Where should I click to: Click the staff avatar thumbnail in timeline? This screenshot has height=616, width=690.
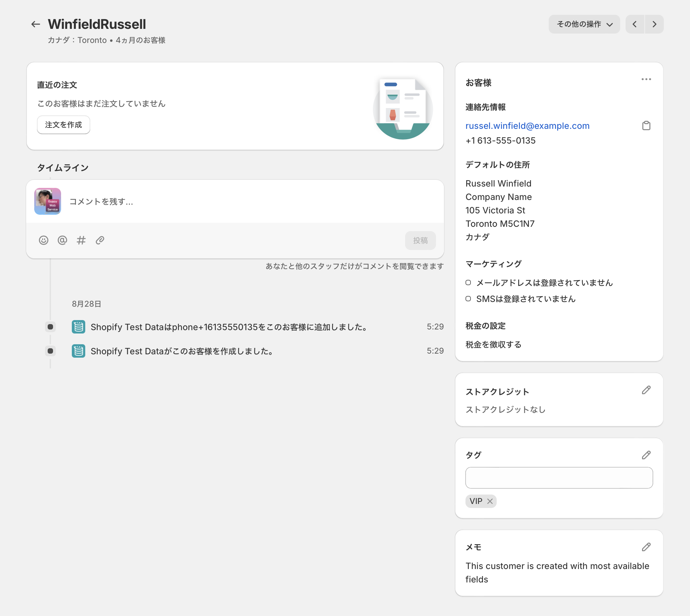point(47,201)
